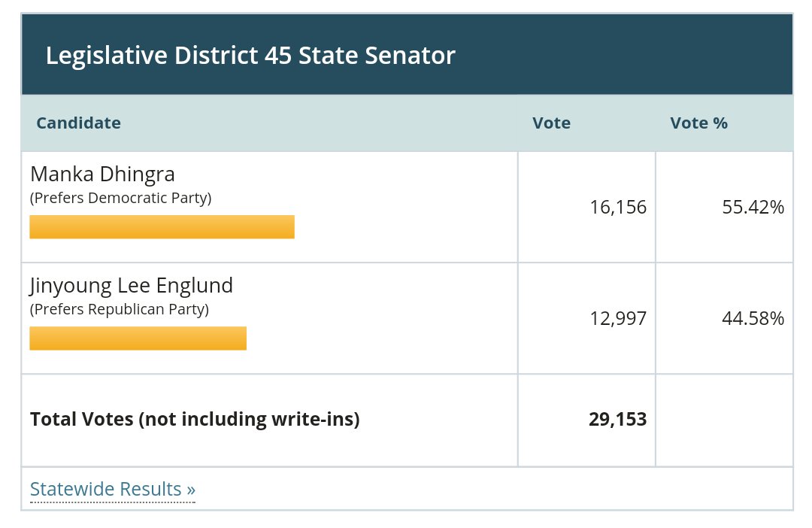Select the Vote column header
The width and height of the screenshot is (812, 528).
pos(552,123)
